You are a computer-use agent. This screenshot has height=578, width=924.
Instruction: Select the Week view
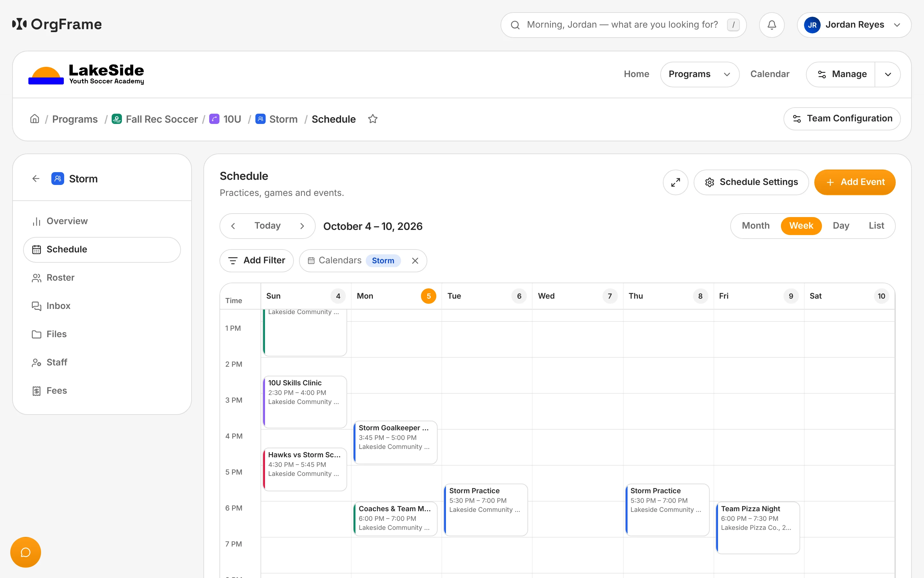tap(801, 225)
